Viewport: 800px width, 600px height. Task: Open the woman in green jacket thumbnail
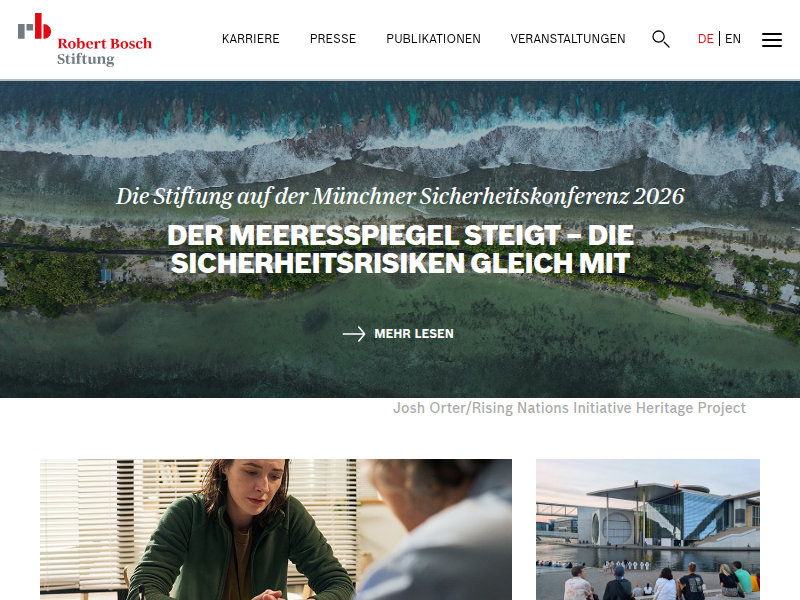point(276,529)
